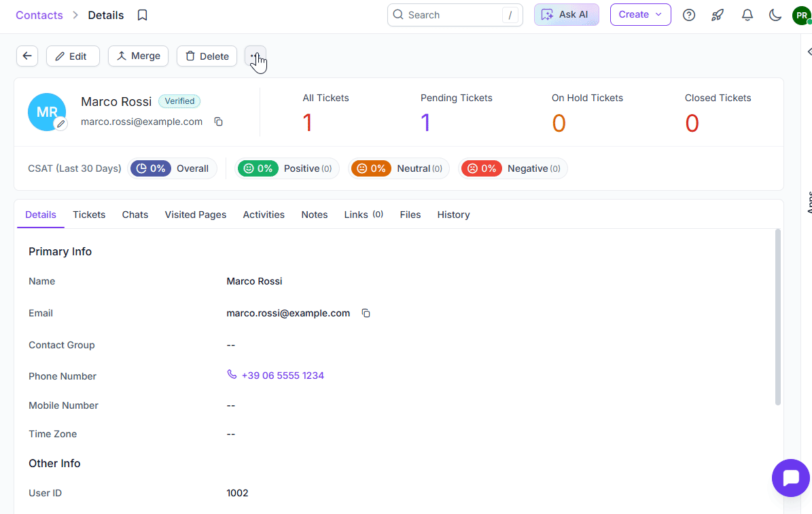Screen dimensions: 812x514
Task: Click the Verified status badge
Action: (x=179, y=101)
